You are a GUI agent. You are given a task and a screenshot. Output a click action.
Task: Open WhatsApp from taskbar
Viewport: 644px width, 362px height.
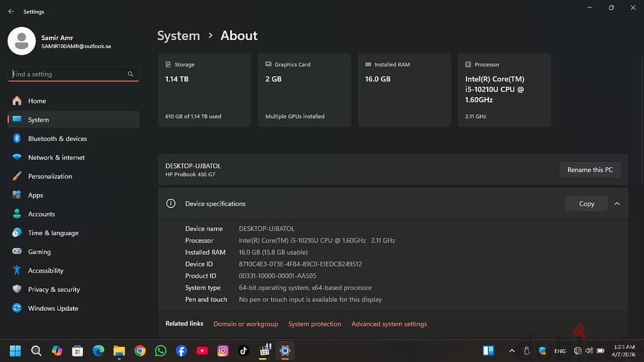point(161,351)
